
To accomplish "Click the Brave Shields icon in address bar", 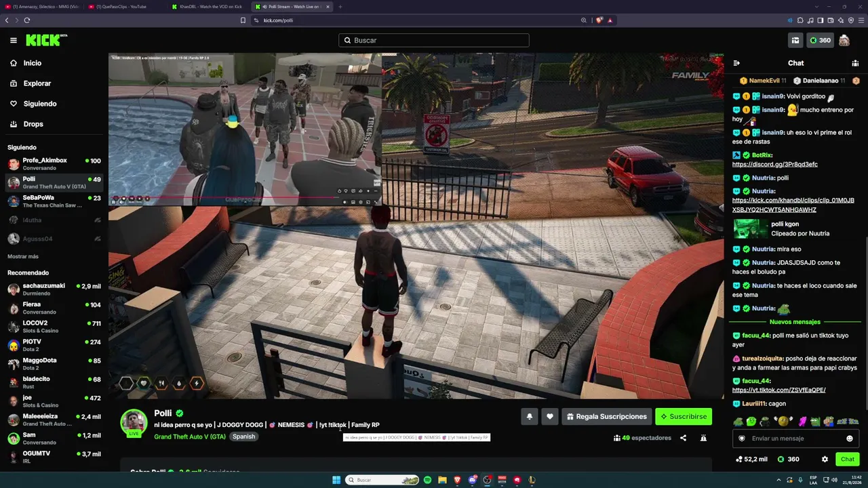I will (599, 20).
